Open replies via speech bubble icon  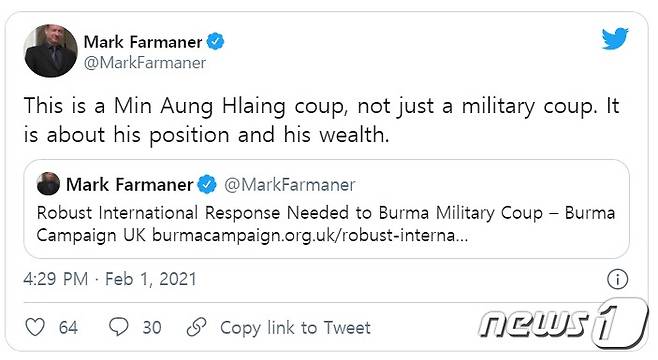(119, 326)
